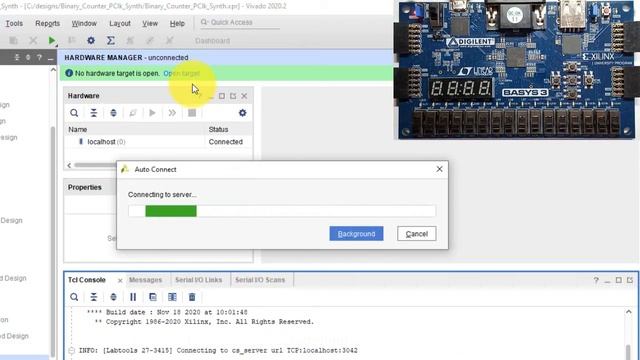
Task: Click the Connecting to server progress bar
Action: [282, 211]
